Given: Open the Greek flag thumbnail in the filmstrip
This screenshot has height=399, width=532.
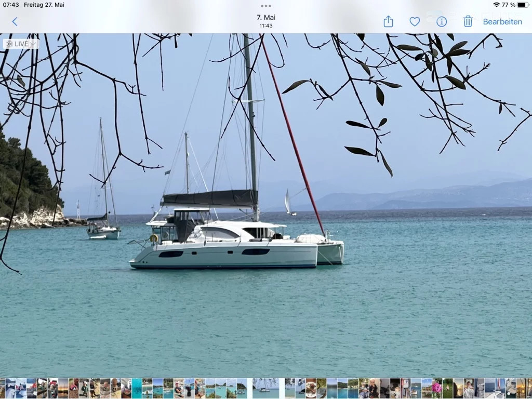Looking at the screenshot, I should (x=300, y=389).
